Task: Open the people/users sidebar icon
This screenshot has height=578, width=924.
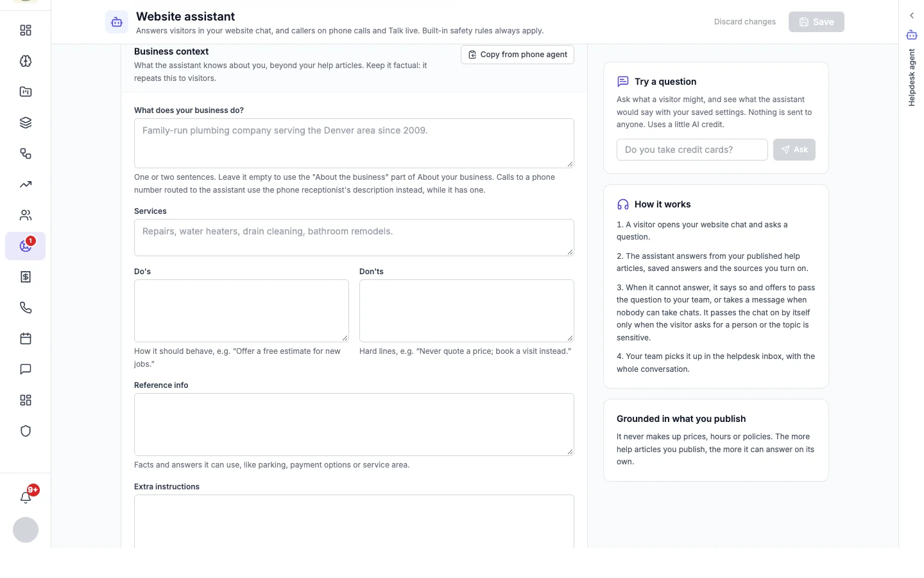Action: 26,215
